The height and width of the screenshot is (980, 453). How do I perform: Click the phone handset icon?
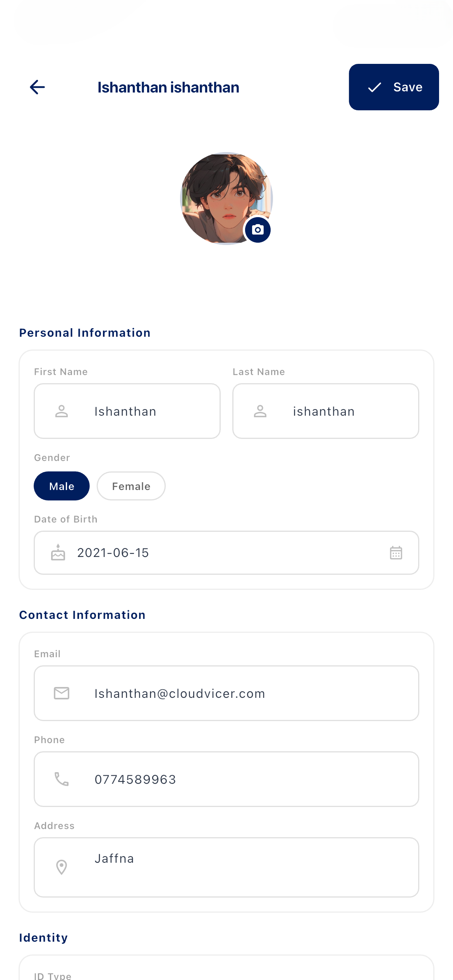pyautogui.click(x=62, y=779)
